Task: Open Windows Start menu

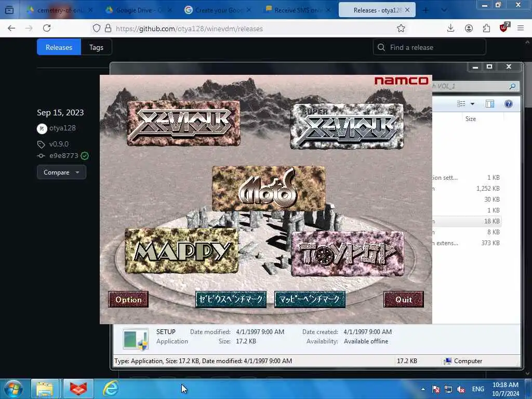Action: (14, 389)
